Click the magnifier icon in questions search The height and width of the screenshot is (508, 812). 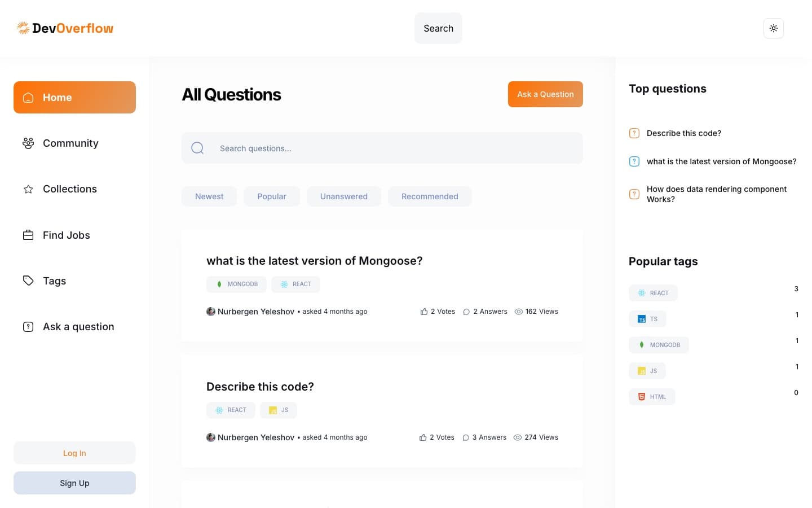coord(197,148)
